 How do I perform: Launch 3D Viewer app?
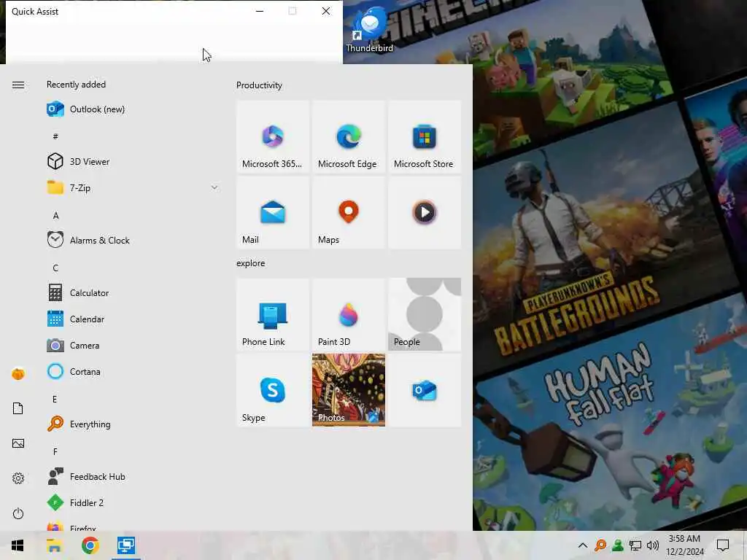(x=133, y=161)
